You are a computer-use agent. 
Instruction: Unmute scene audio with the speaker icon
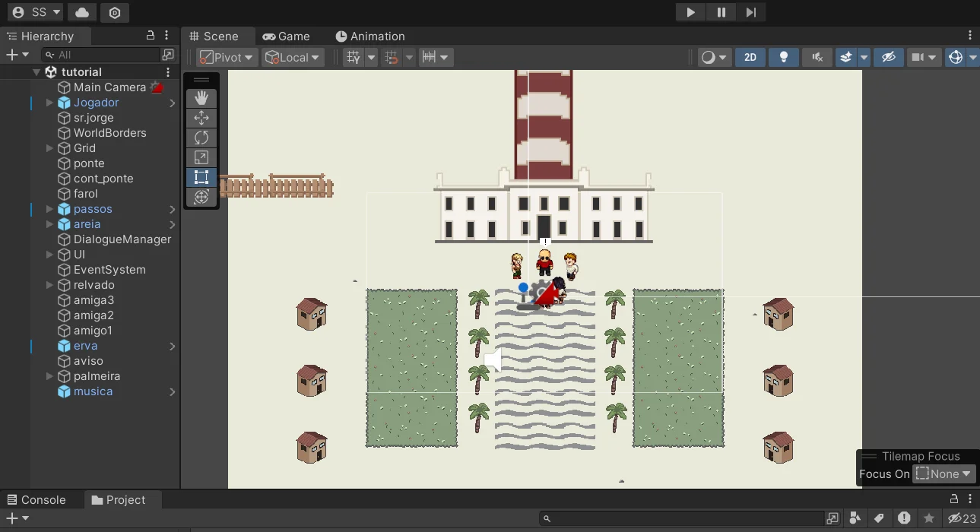click(817, 57)
